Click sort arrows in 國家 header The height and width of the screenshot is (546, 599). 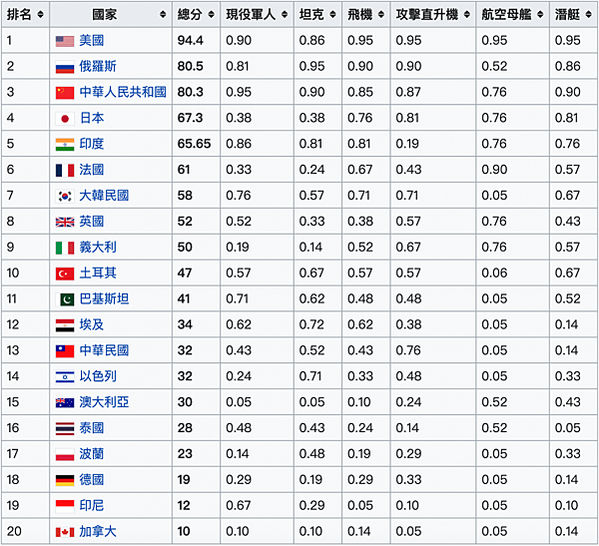tap(163, 15)
